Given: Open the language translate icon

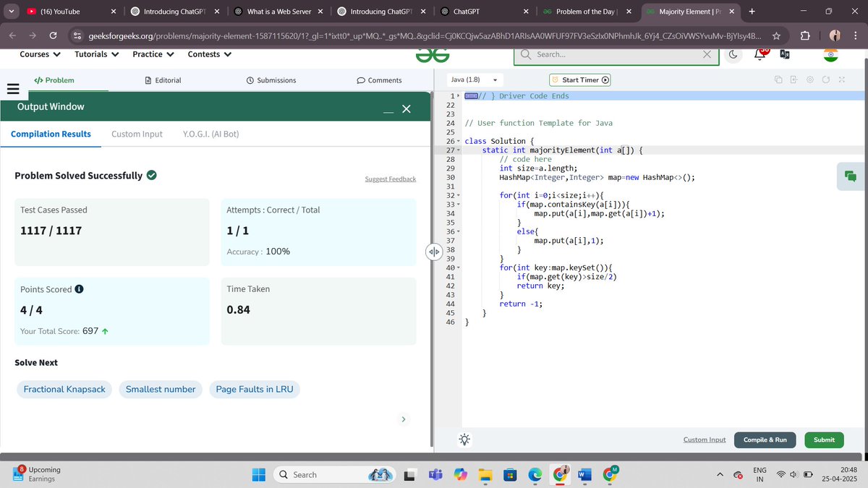Looking at the screenshot, I should point(784,54).
